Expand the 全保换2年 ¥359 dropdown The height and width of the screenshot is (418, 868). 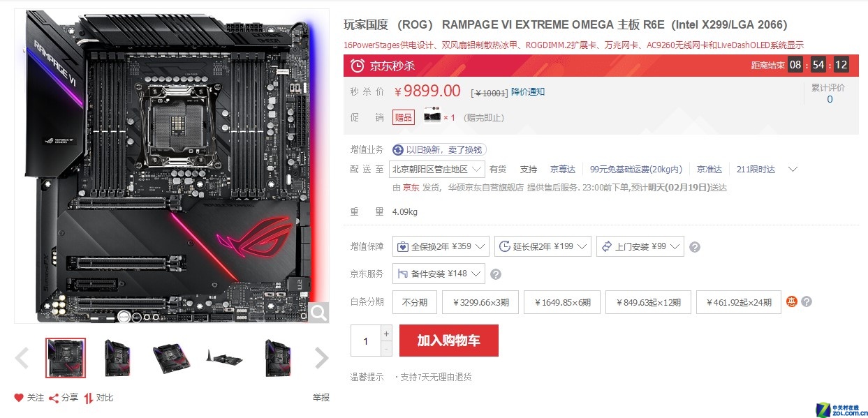[x=441, y=246]
